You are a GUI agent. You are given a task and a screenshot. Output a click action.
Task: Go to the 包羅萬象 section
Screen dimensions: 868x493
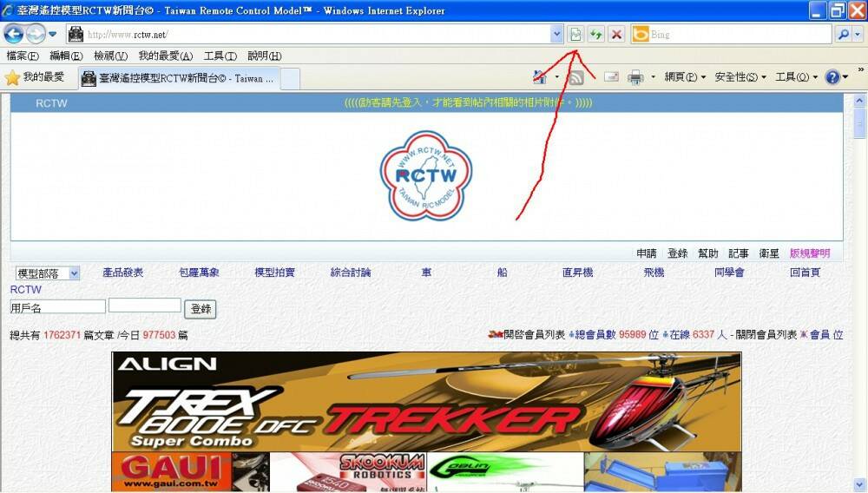point(199,273)
